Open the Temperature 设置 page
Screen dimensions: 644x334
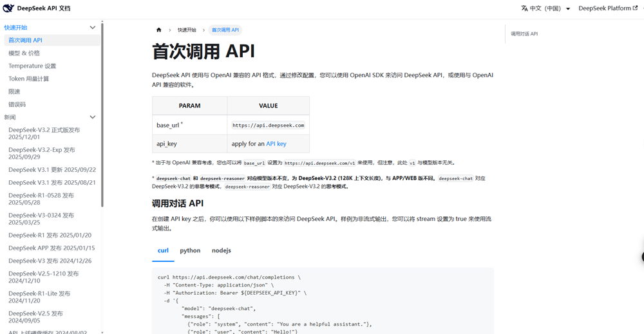32,66
